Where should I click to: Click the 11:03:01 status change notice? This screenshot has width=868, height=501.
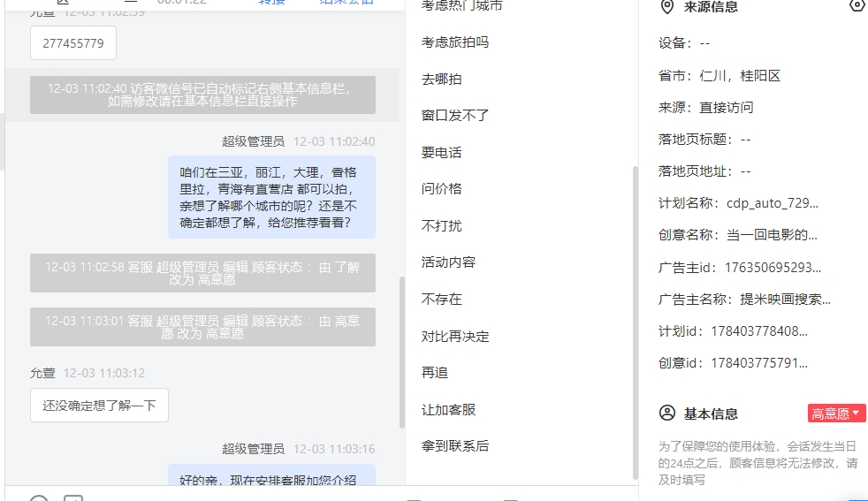[202, 327]
